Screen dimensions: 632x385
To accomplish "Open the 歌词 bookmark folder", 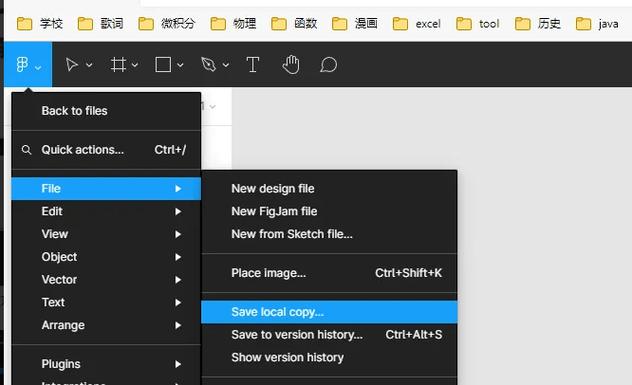I will pyautogui.click(x=100, y=24).
